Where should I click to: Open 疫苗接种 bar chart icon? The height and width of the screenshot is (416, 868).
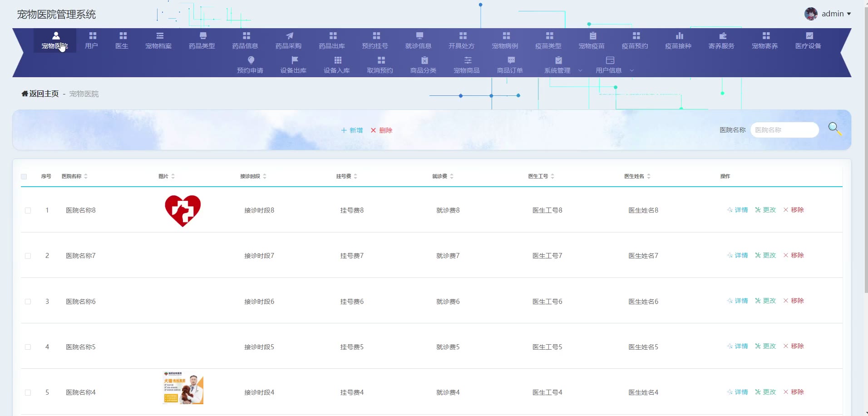[679, 36]
